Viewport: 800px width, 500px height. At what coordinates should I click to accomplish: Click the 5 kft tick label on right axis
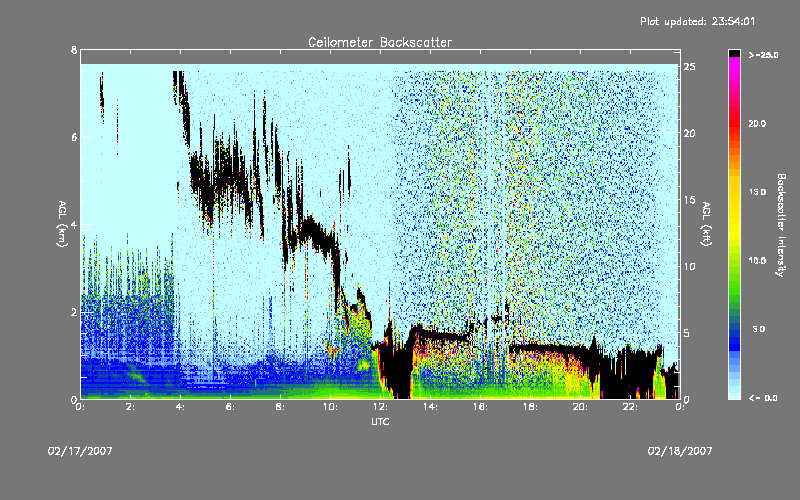687,333
